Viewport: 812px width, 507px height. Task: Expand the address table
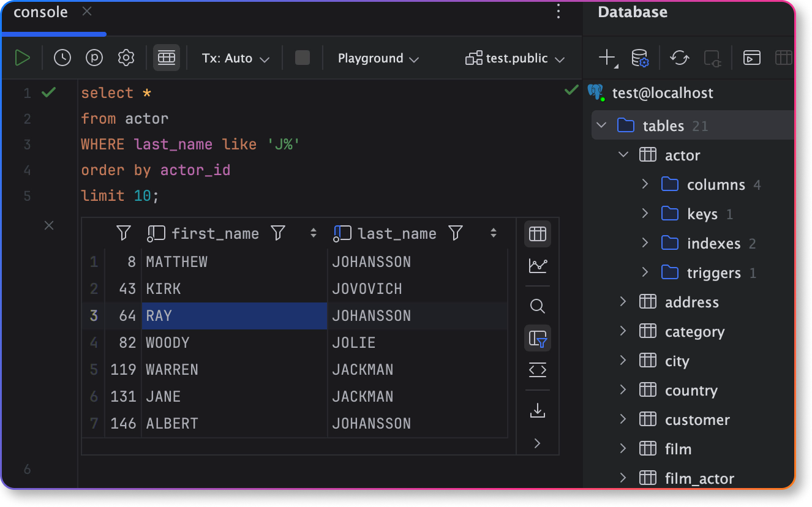point(623,302)
